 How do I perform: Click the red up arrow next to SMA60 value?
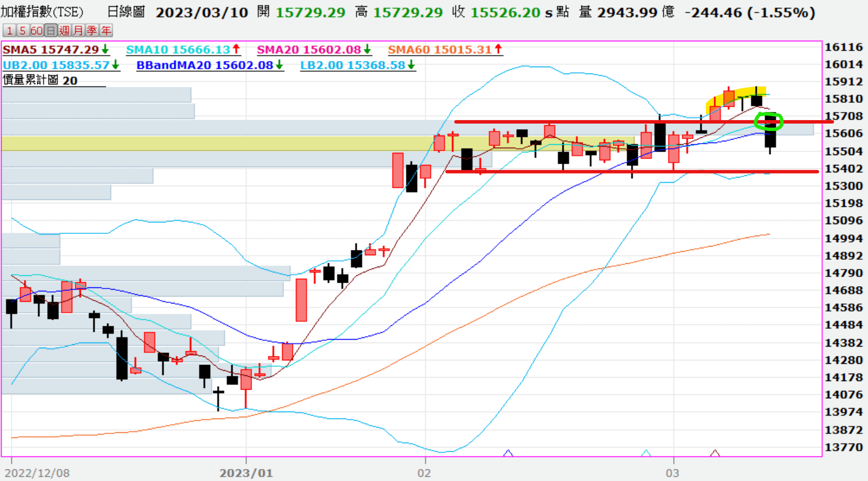pyautogui.click(x=498, y=50)
